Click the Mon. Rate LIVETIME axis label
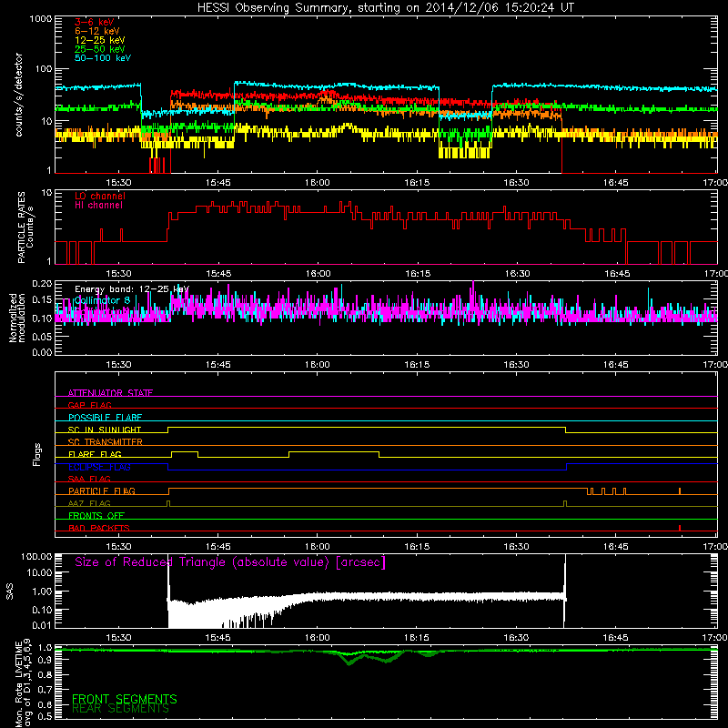This screenshot has width=728, height=728. tap(18, 684)
